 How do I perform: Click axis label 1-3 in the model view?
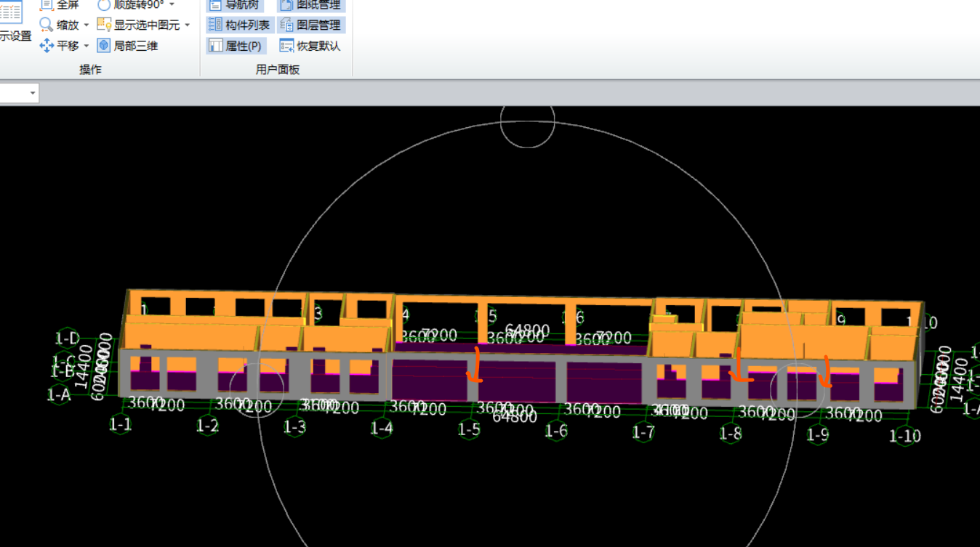(294, 427)
